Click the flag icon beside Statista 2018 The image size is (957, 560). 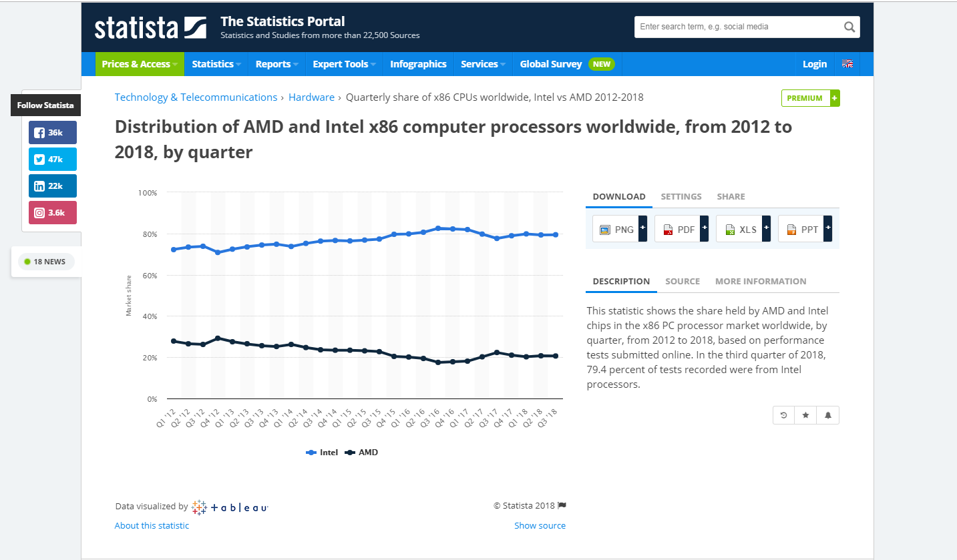(x=562, y=505)
